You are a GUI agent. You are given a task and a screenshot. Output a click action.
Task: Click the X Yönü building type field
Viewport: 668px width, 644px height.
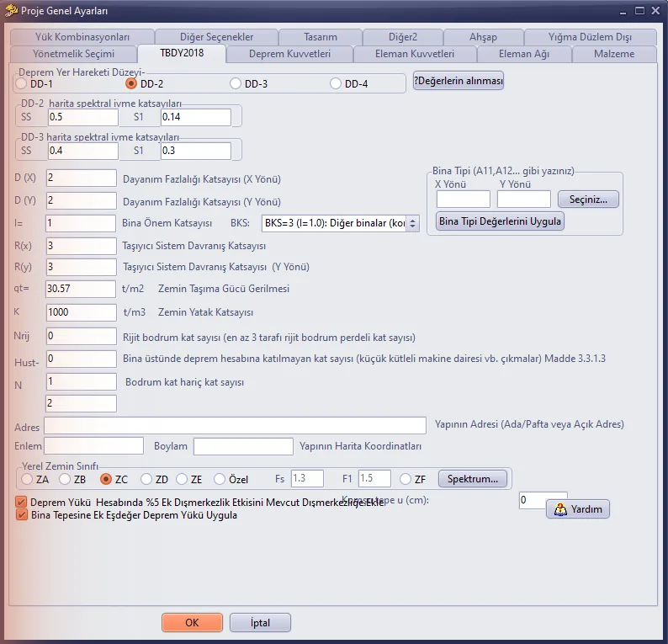(x=463, y=199)
